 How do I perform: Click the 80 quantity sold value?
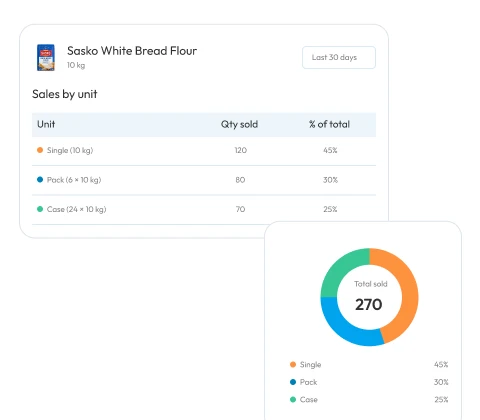pos(240,180)
